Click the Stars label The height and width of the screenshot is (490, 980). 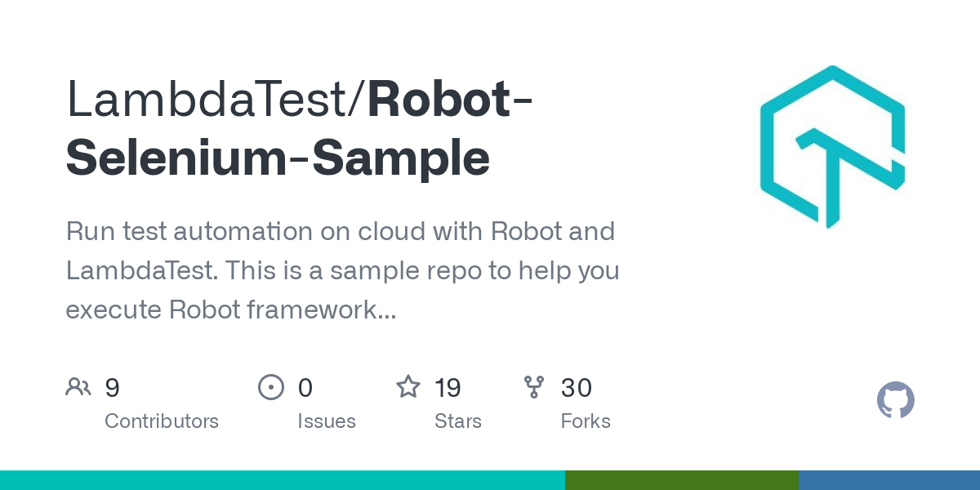[x=458, y=421]
